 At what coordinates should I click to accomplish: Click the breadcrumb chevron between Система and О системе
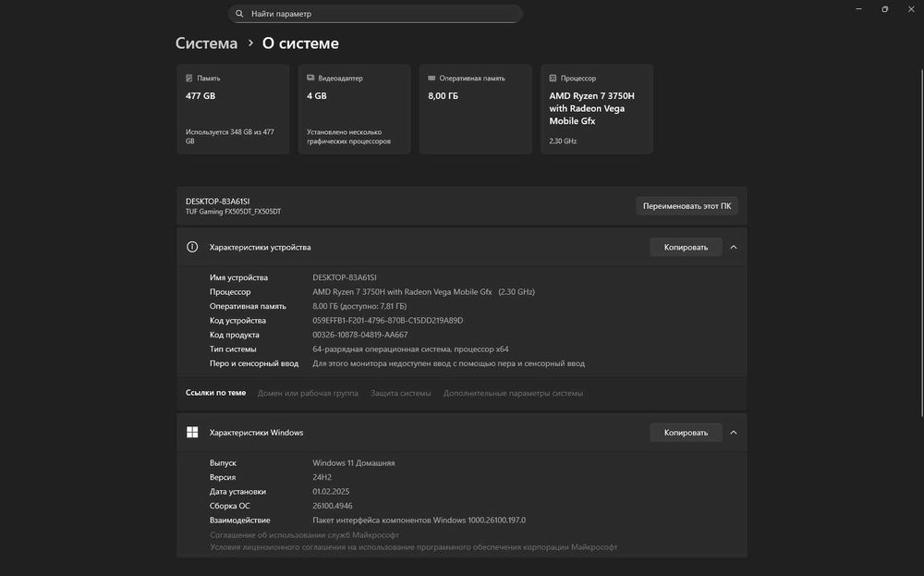250,43
